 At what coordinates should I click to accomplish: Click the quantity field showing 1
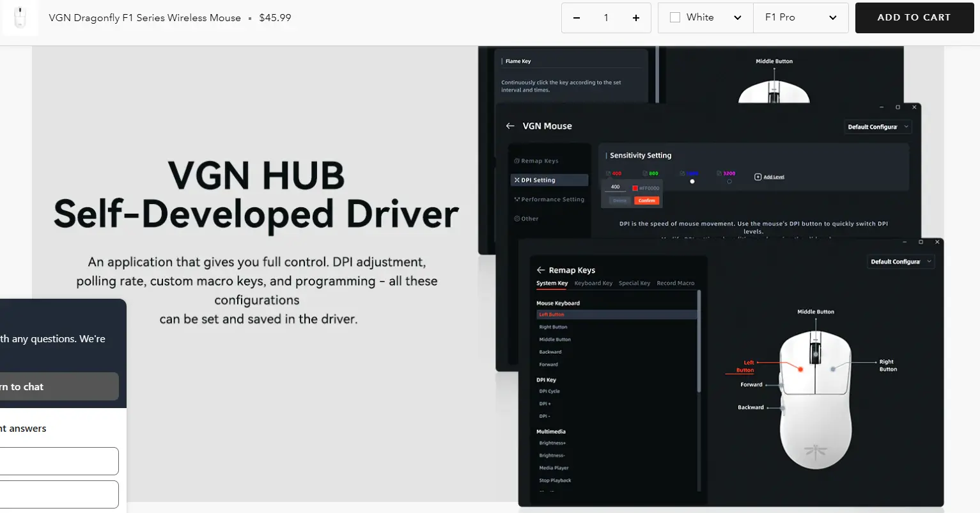(606, 18)
